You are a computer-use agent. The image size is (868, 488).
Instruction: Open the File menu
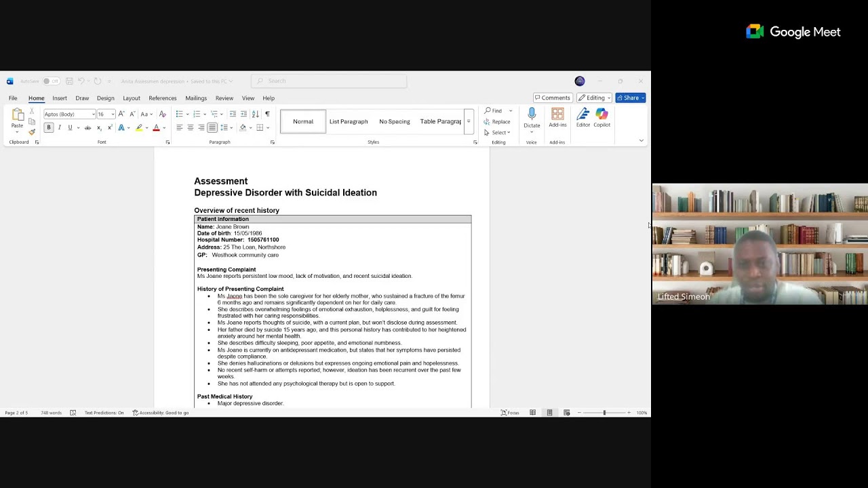(x=13, y=98)
